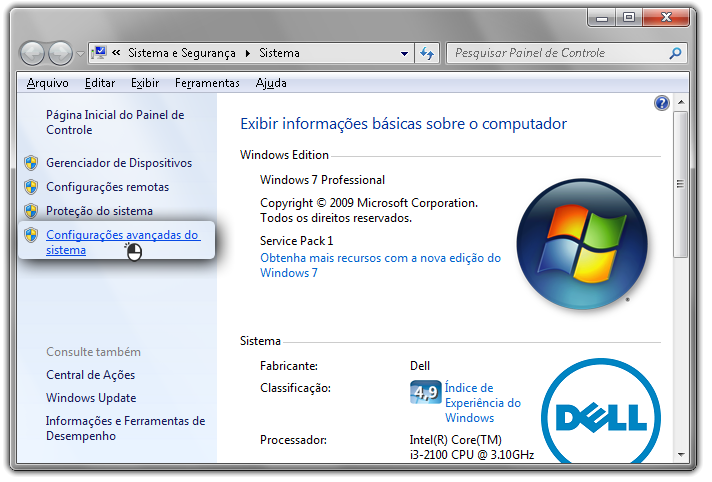The width and height of the screenshot is (712, 482).
Task: Open the Ajuda menu
Action: (271, 83)
